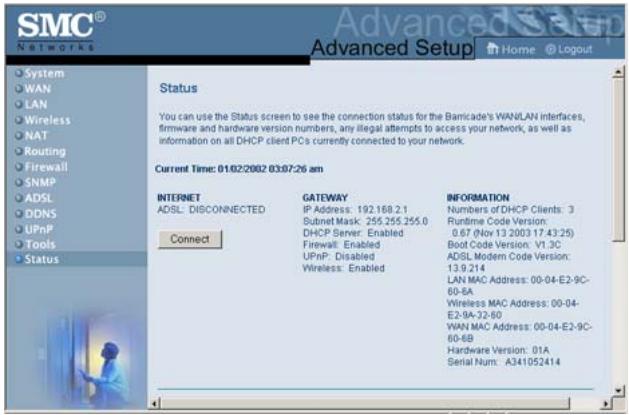Click the house icon beside Home
The height and width of the screenshot is (415, 629).
click(x=492, y=49)
